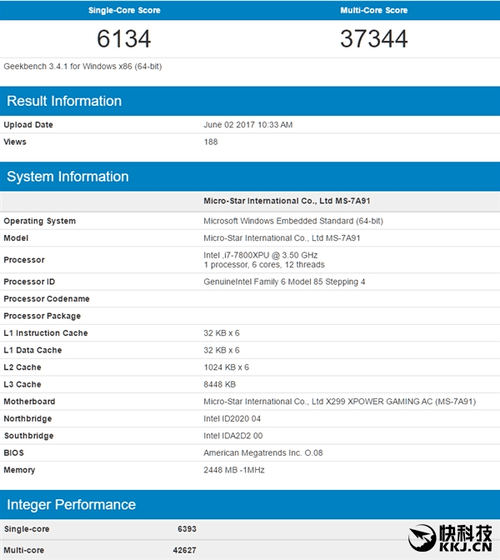
Task: Click the Geekbench 3.4.1 version text
Action: tap(82, 66)
